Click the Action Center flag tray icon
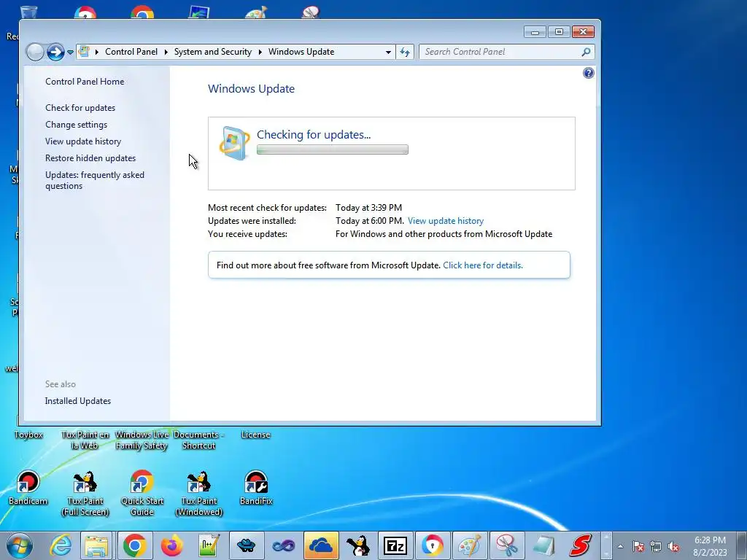The image size is (747, 560). coord(638,547)
